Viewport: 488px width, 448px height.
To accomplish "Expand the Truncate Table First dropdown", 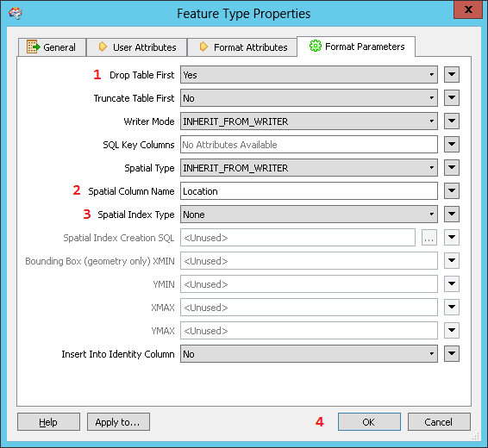I will (309, 98).
